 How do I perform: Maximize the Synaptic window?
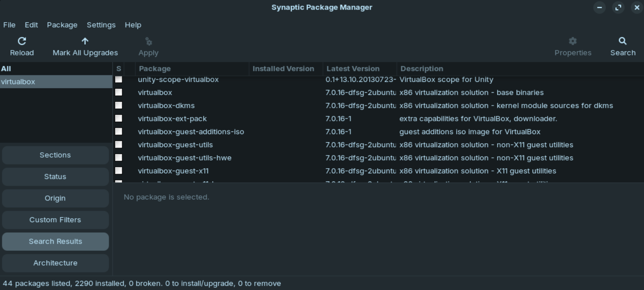pos(618,7)
